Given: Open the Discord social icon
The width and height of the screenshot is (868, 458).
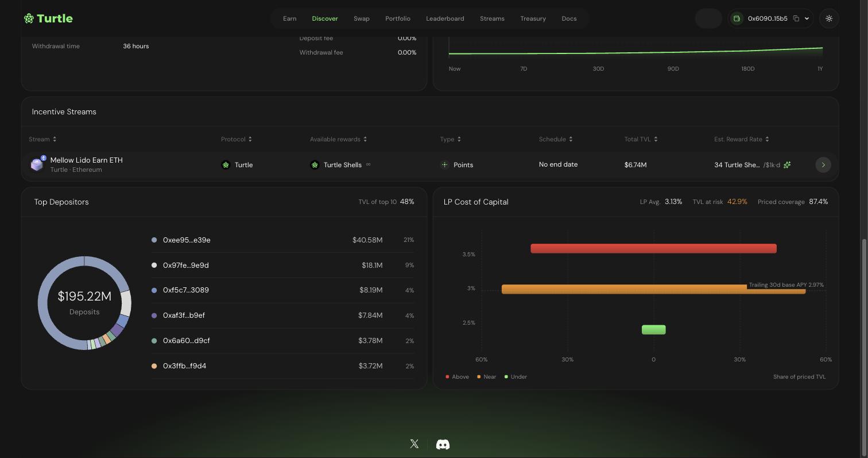Looking at the screenshot, I should (x=443, y=444).
